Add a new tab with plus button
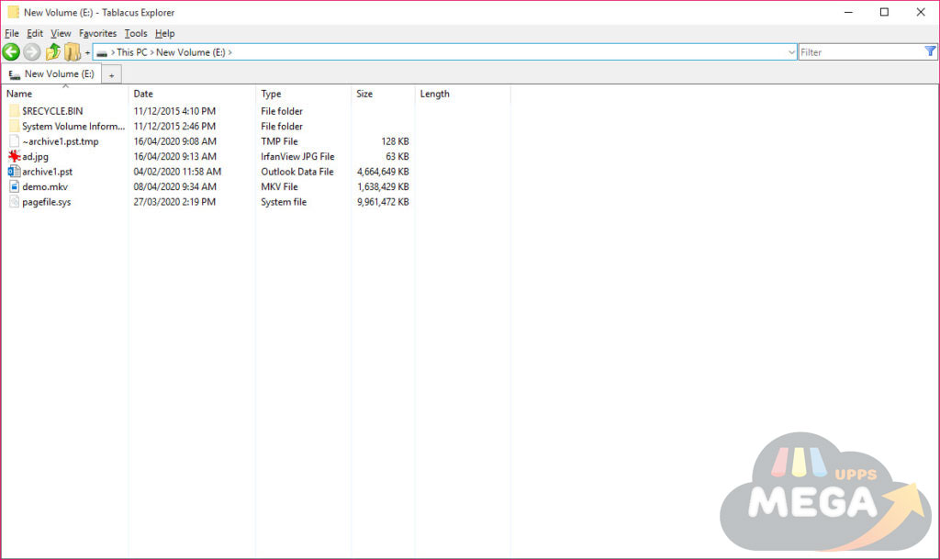The height and width of the screenshot is (560, 940). pos(111,75)
